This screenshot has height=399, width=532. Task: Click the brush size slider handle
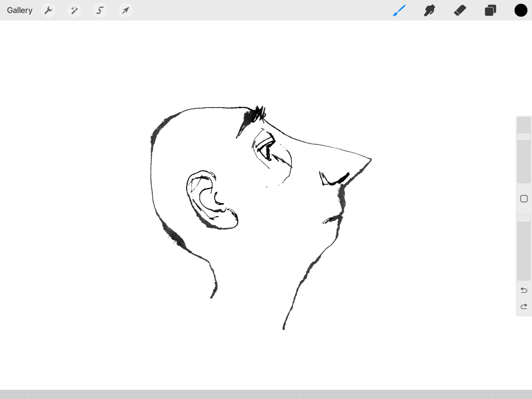pos(524,137)
